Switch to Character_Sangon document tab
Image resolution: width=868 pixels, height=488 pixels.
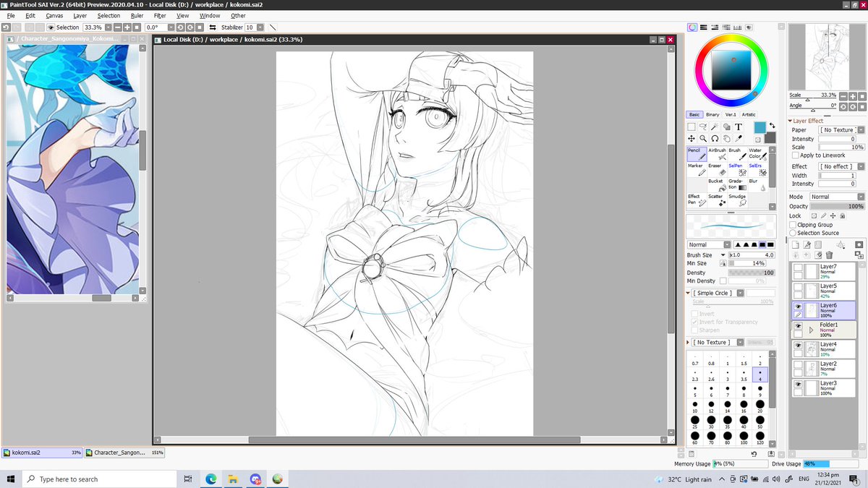coord(126,453)
